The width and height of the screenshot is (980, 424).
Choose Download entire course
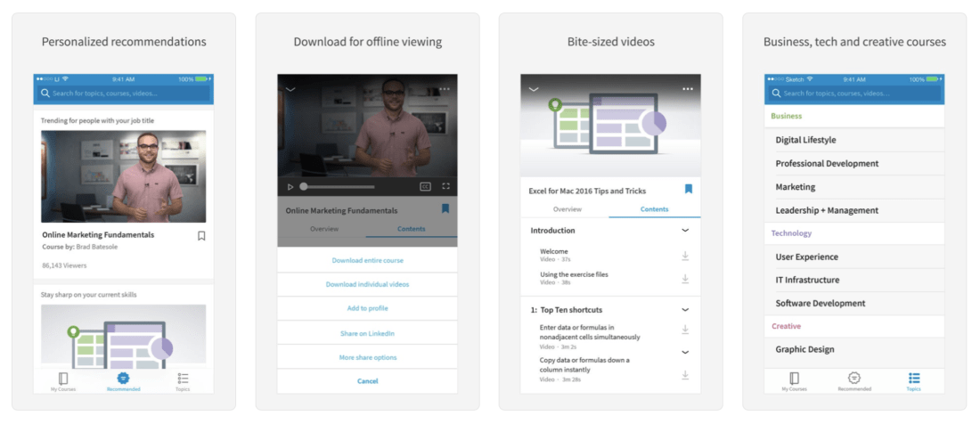click(x=367, y=260)
